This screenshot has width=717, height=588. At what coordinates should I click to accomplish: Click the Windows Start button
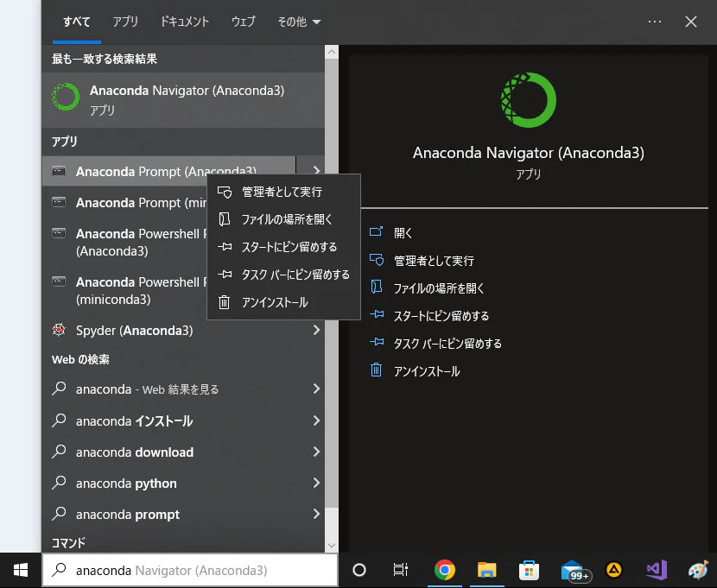21,570
